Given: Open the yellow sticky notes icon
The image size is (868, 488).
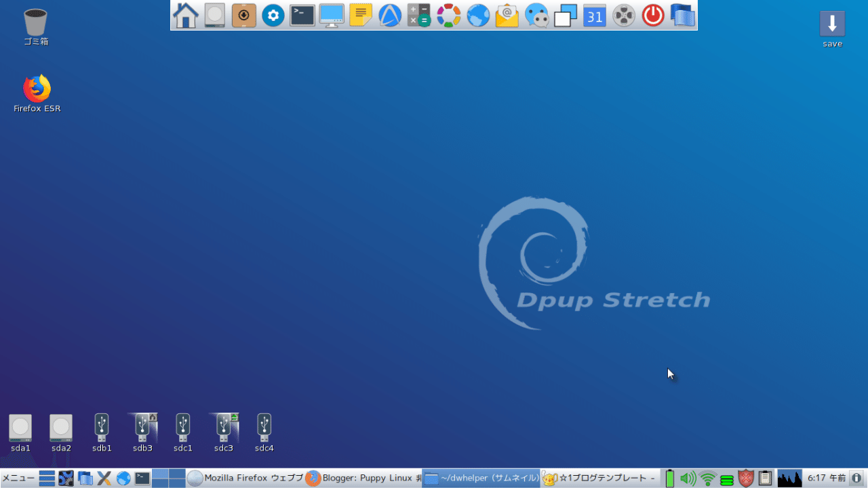Looking at the screenshot, I should click(361, 15).
